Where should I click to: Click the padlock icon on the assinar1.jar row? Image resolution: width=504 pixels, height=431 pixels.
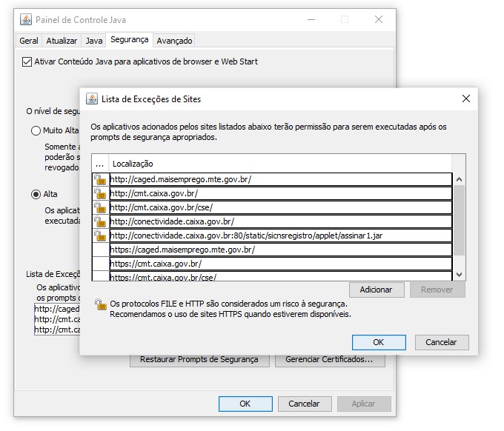tap(100, 235)
